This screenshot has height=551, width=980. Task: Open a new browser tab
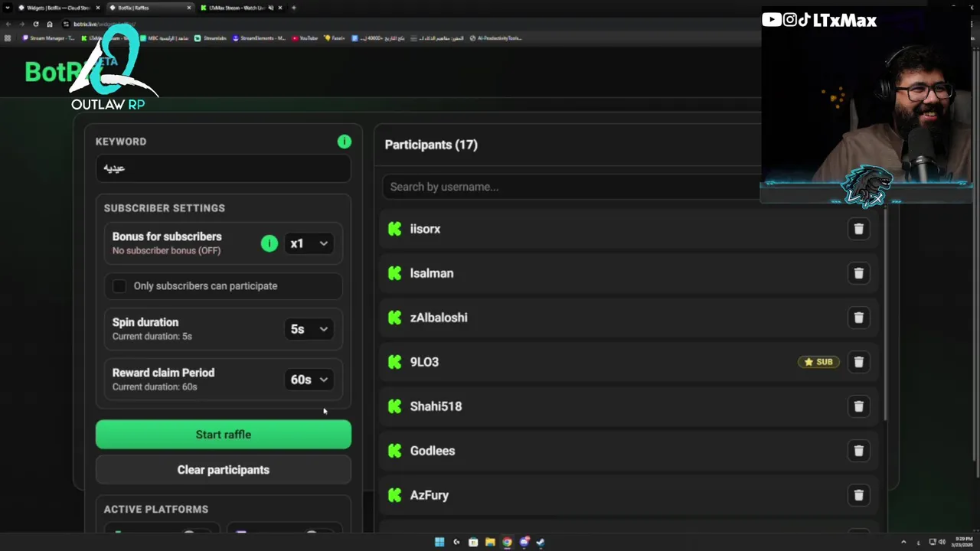click(x=294, y=8)
